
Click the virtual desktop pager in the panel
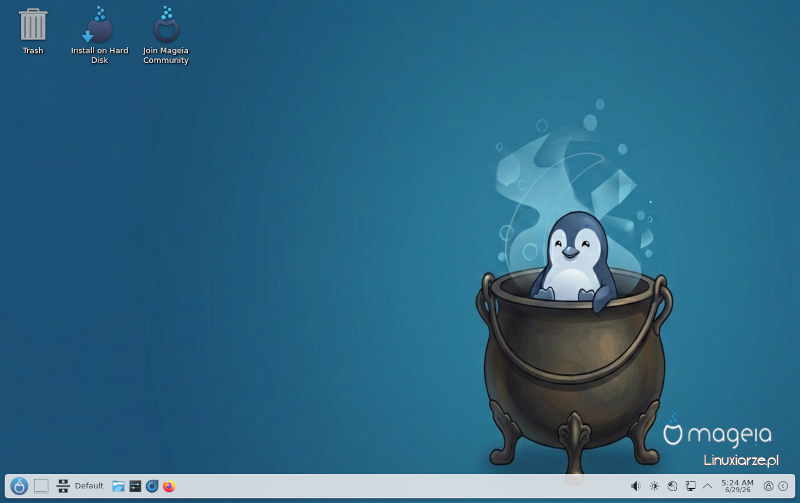41,486
